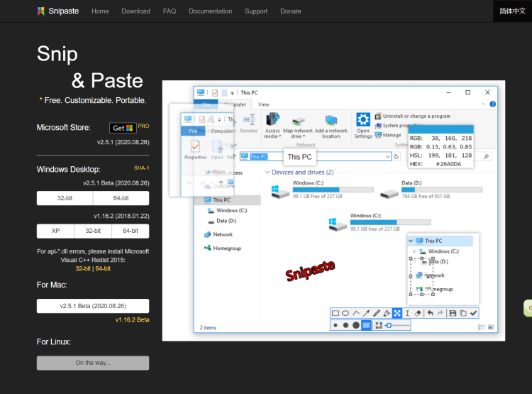Download the v1.16.2 64-bit build
This screenshot has height=394, width=532.
point(131,231)
